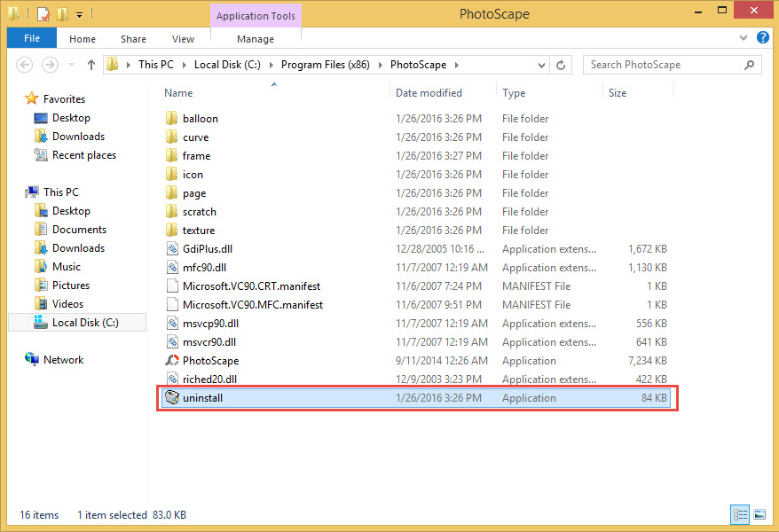Select the curve folder icon
Screen dimensions: 779x532
click(171, 137)
